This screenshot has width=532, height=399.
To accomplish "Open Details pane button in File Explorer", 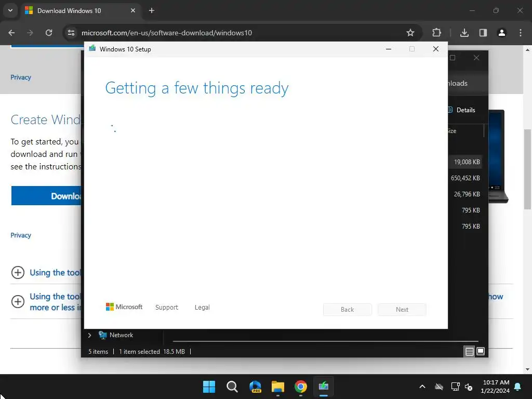I will [461, 110].
